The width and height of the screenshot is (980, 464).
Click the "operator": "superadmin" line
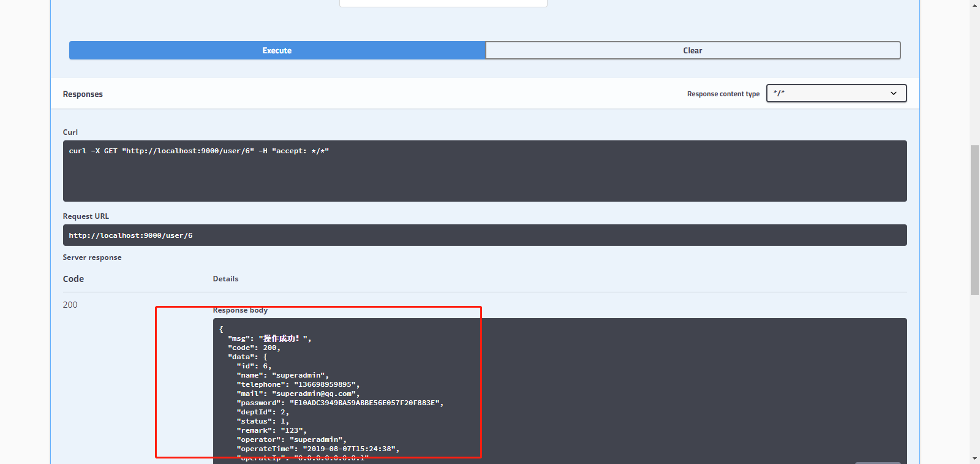(292, 439)
